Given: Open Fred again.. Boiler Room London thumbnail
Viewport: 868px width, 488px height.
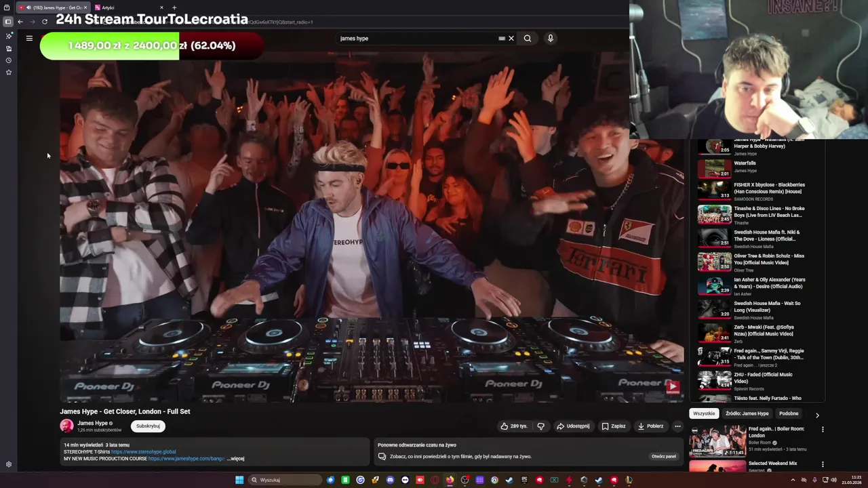Looking at the screenshot, I should coord(717,441).
